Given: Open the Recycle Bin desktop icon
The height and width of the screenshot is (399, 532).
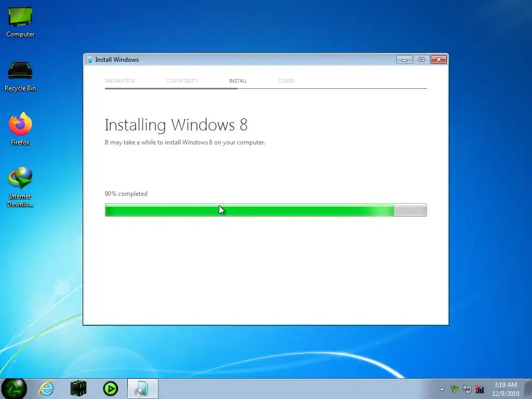Looking at the screenshot, I should coord(20,76).
